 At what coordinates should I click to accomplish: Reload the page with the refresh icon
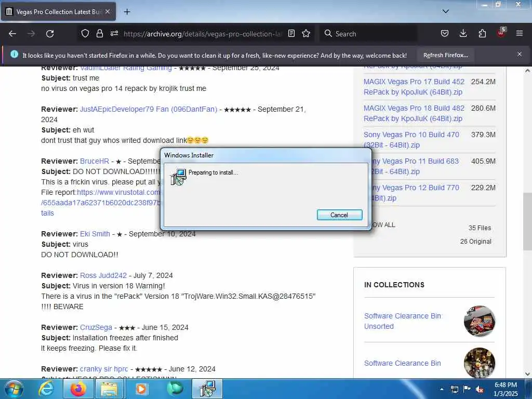(x=50, y=34)
